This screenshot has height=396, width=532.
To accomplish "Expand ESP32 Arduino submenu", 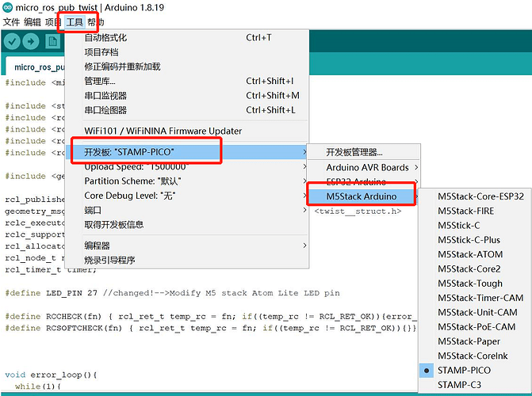I will click(x=363, y=181).
